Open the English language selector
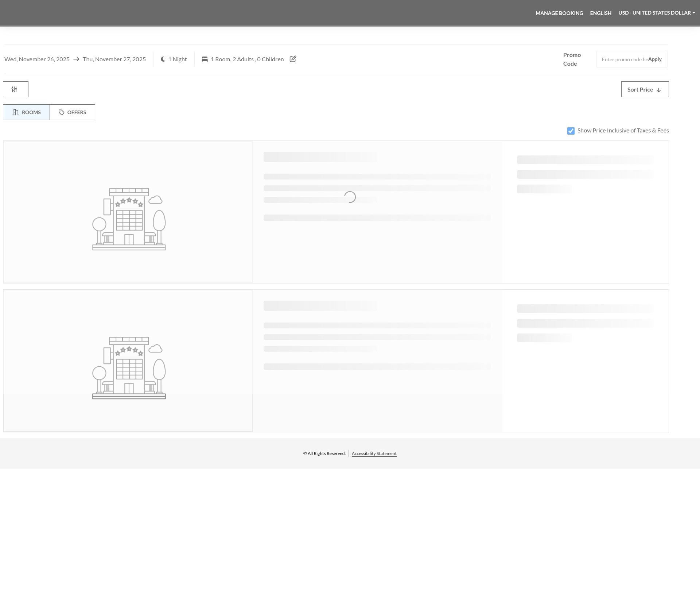Image resolution: width=700 pixels, height=606 pixels. click(x=601, y=13)
